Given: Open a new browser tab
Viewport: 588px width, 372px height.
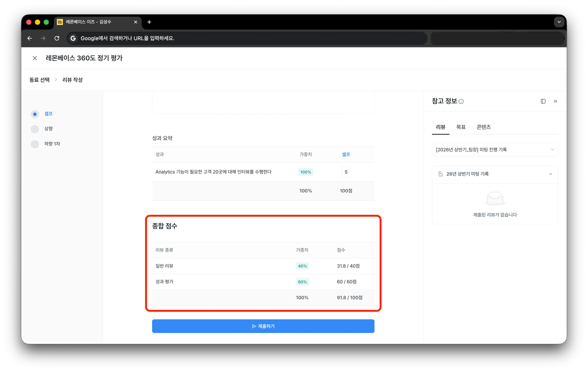Looking at the screenshot, I should click(x=149, y=22).
